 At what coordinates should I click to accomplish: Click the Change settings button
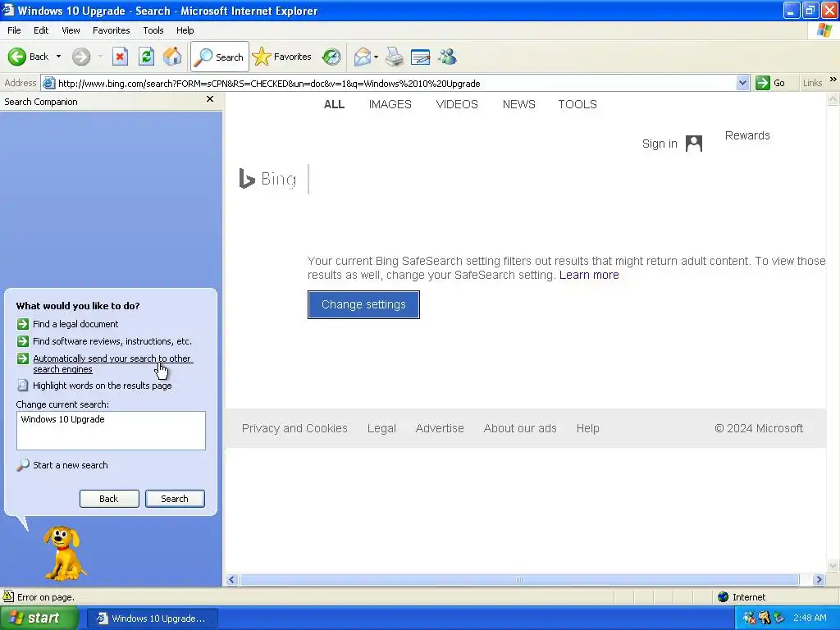[x=363, y=304]
